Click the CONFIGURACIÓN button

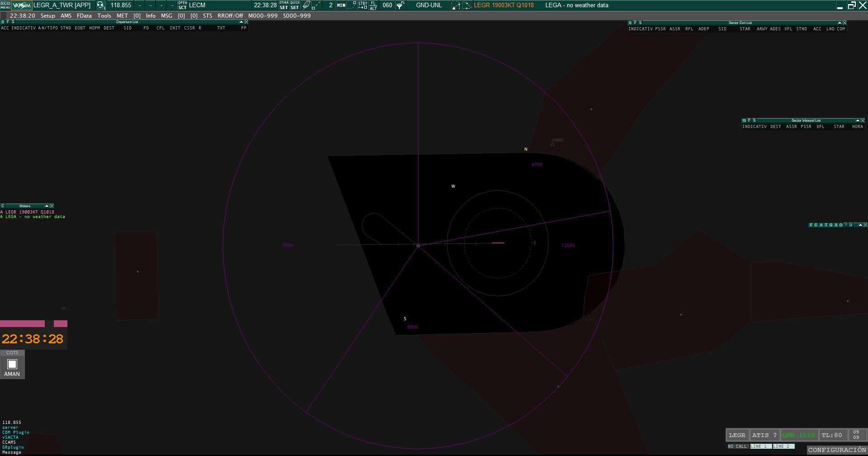pos(837,450)
